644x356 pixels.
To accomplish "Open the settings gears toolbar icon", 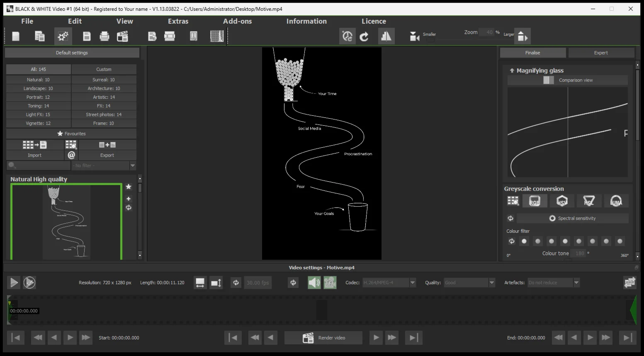I will 63,37.
